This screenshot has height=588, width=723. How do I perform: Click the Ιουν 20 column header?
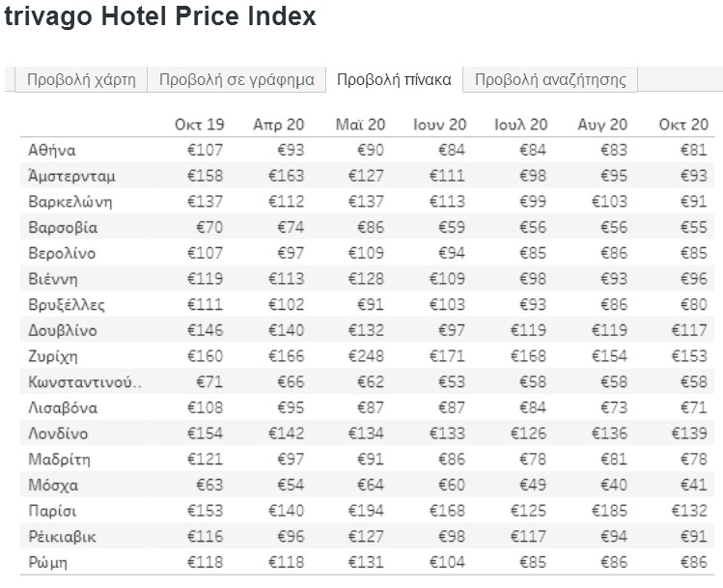(440, 125)
